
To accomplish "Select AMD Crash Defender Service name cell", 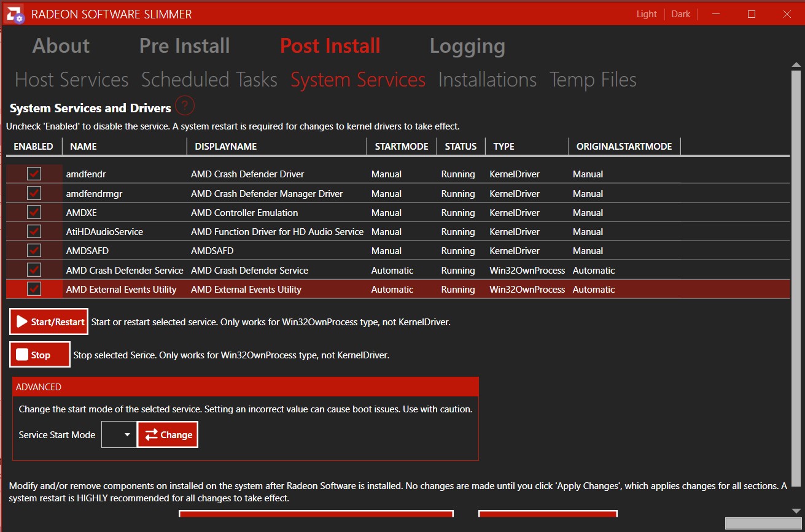I will pyautogui.click(x=125, y=270).
